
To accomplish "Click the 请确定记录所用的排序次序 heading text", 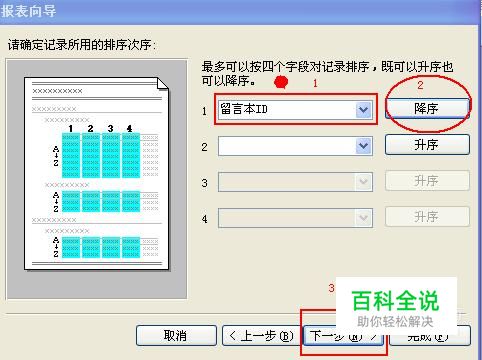I will pos(82,45).
